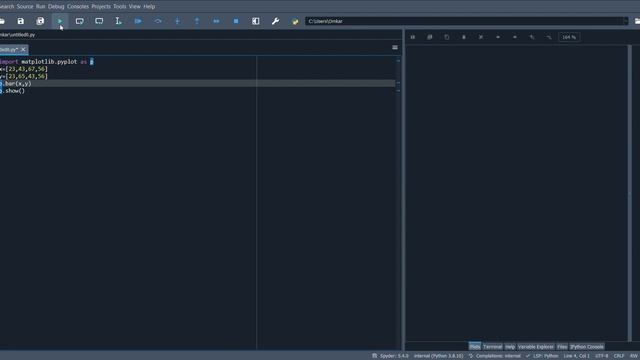Switch to the Files tab
Viewport: 640px width, 360px height.
[x=562, y=347]
